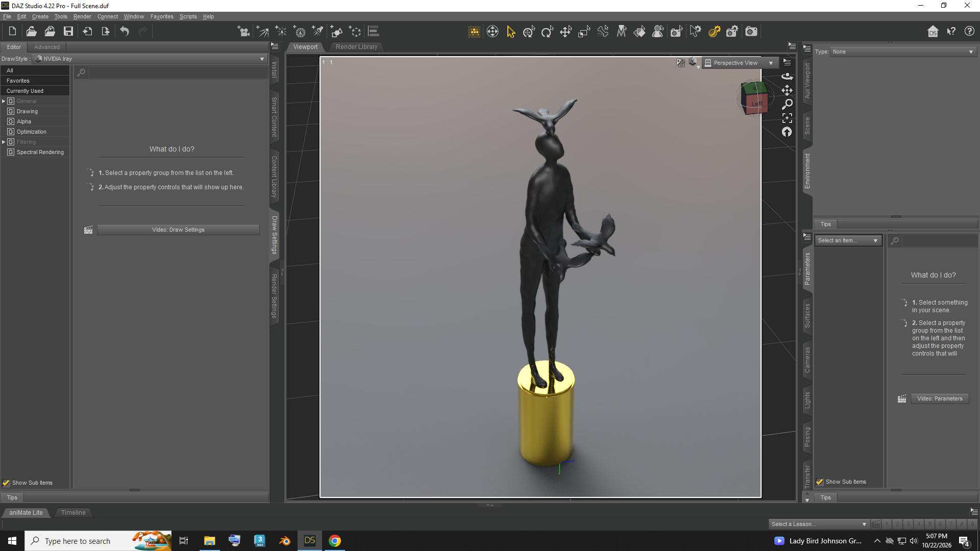The height and width of the screenshot is (551, 980).
Task: Select the Optimization property group
Action: point(31,132)
